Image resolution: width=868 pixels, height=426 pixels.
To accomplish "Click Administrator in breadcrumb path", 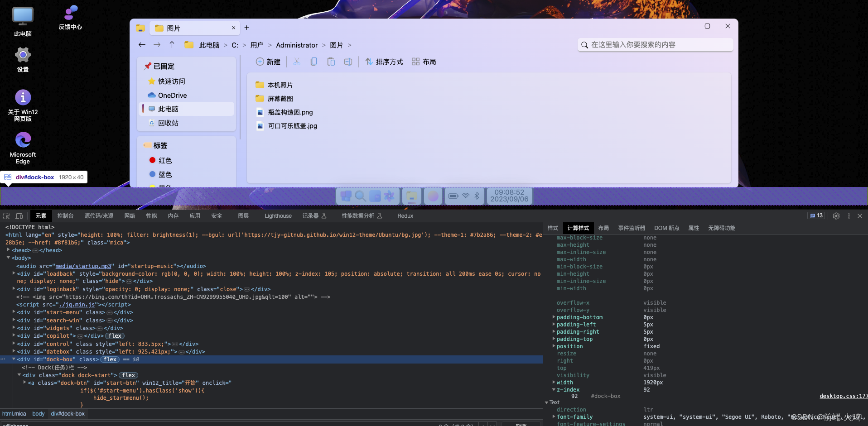I will 297,45.
